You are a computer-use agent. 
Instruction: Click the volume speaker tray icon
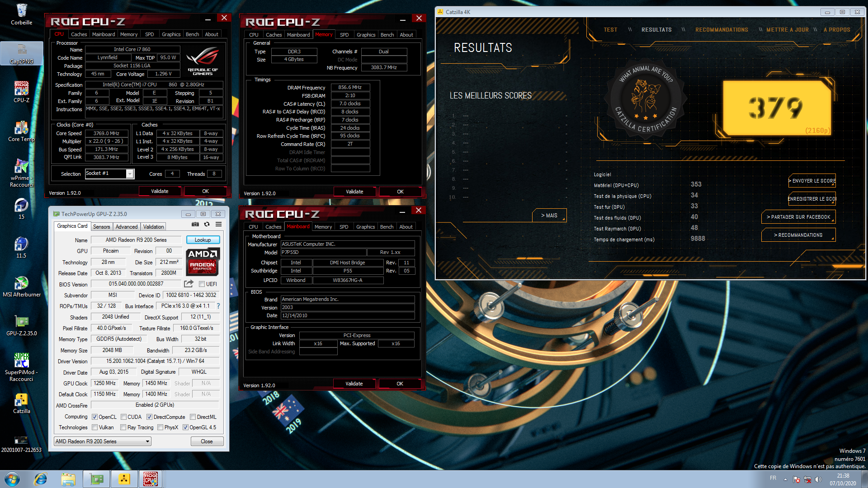(x=818, y=479)
